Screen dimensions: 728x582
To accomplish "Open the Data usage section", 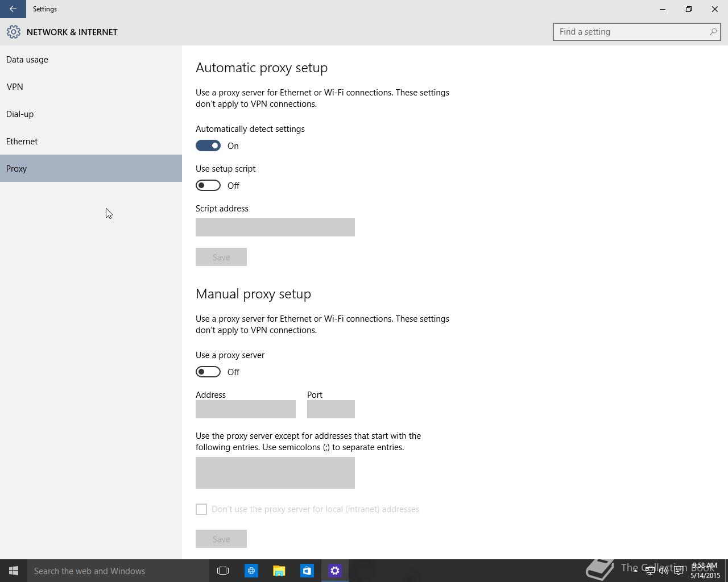I will coord(91,59).
